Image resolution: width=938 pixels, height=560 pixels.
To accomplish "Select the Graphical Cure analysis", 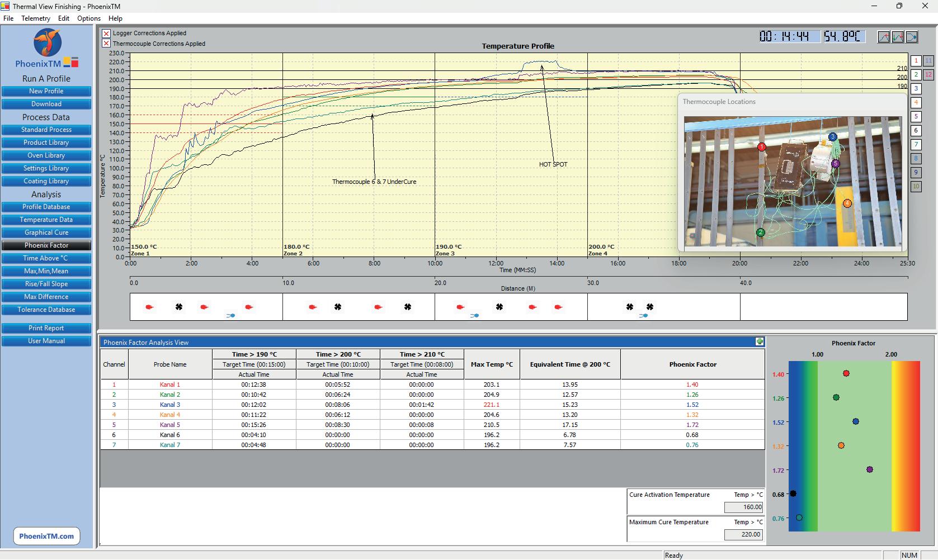I will [46, 232].
